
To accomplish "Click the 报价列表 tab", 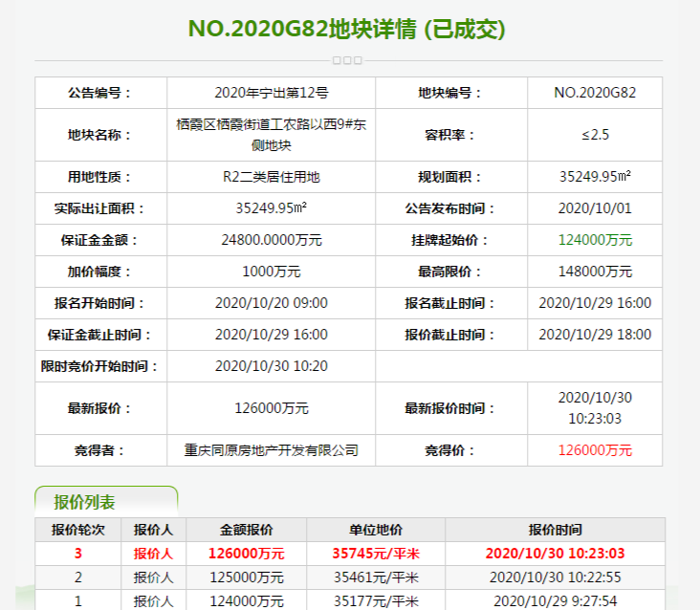I will 85,503.
